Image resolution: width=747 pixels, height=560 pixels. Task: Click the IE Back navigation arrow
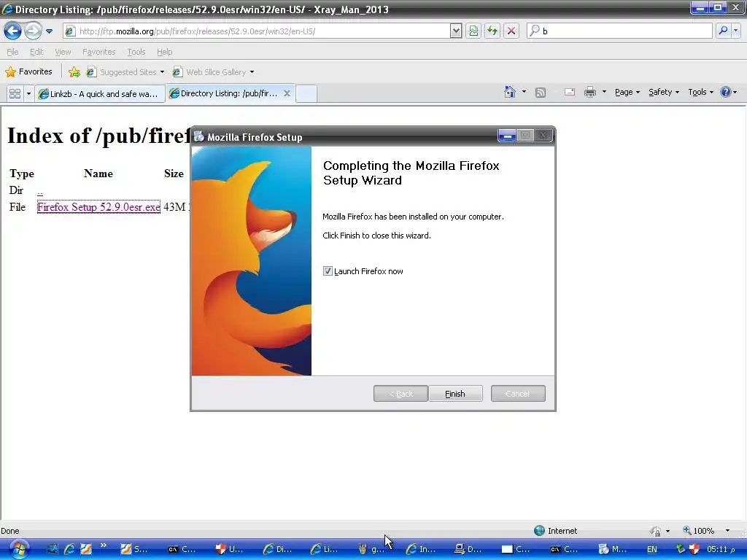pos(13,31)
